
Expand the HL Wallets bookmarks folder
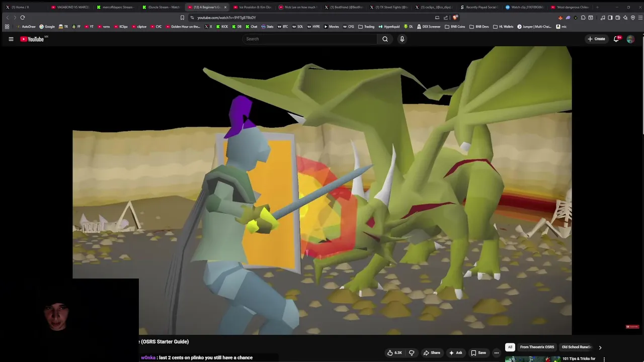coord(504,27)
